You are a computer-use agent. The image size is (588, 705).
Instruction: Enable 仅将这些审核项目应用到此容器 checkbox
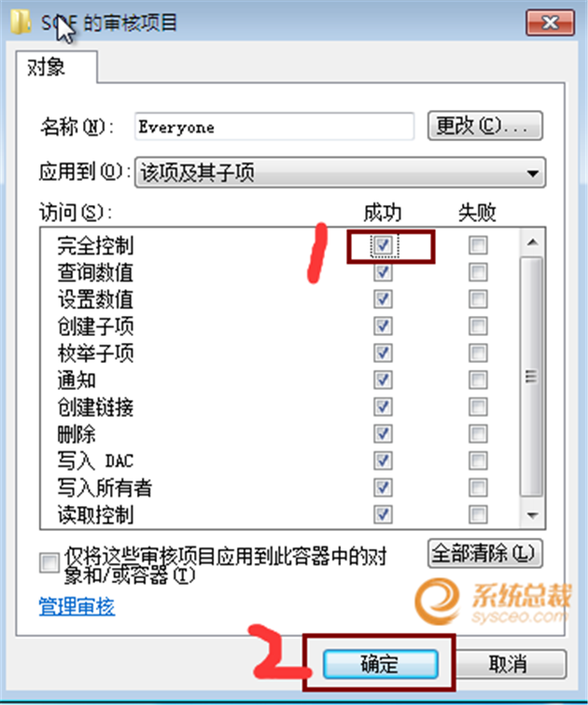[x=49, y=562]
